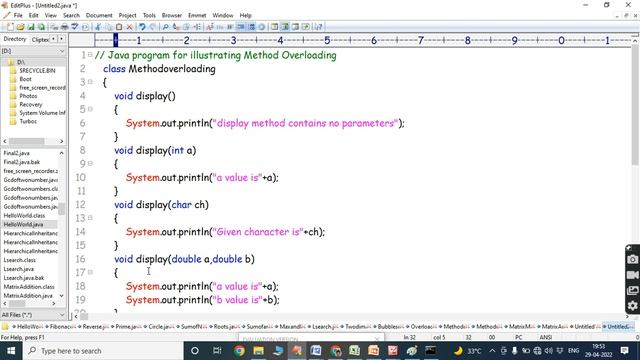Viewport: 640px width, 360px height.
Task: Toggle the Line Number toolbar button
Action: 251,27
